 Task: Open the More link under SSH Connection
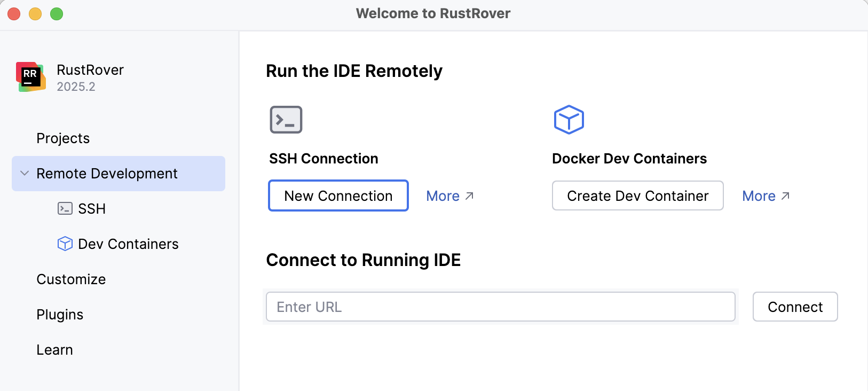(x=443, y=196)
